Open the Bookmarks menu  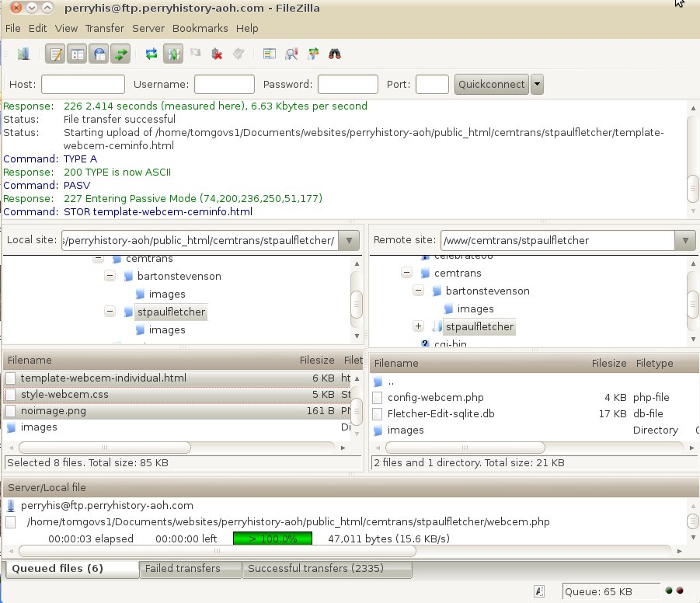click(x=200, y=28)
